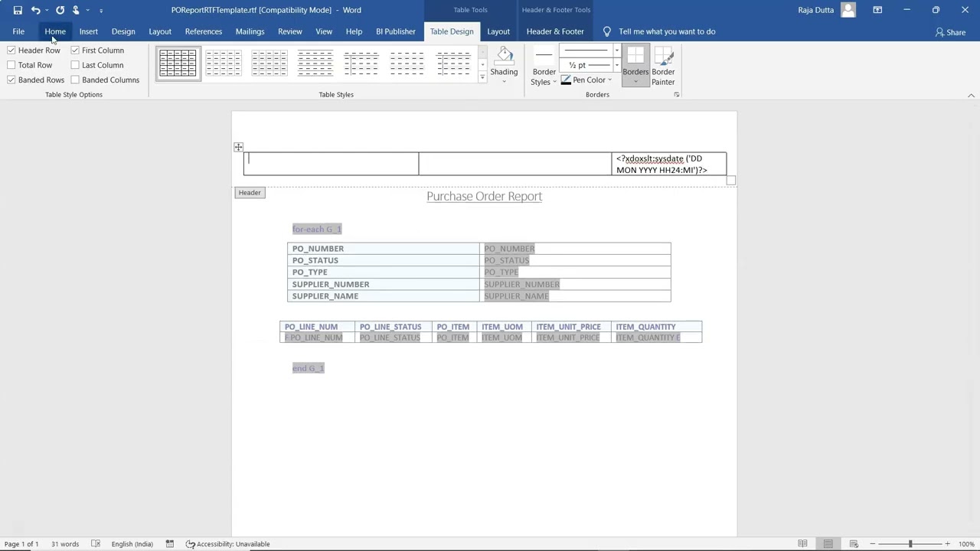Switch to Print Layout view
Viewport: 980px width, 551px height.
pos(828,544)
